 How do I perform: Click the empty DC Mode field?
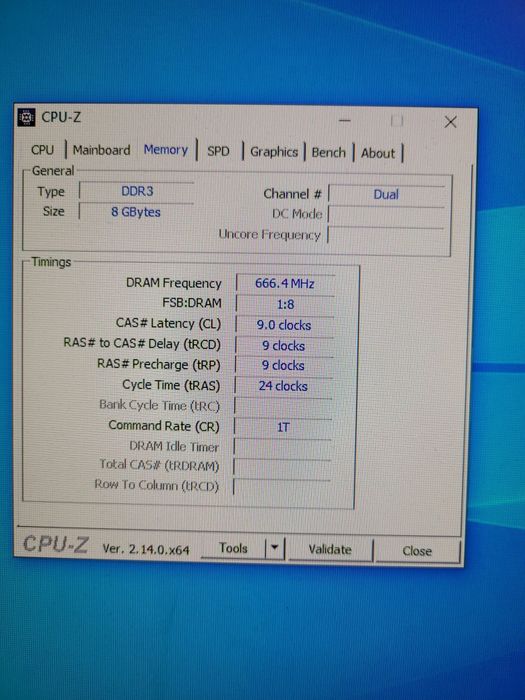(x=387, y=215)
